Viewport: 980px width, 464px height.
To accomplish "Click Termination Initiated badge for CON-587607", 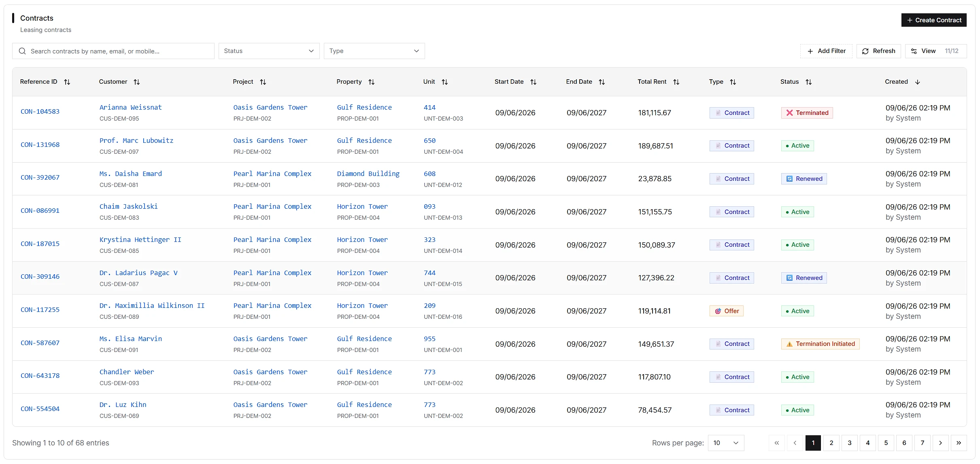I will point(821,344).
